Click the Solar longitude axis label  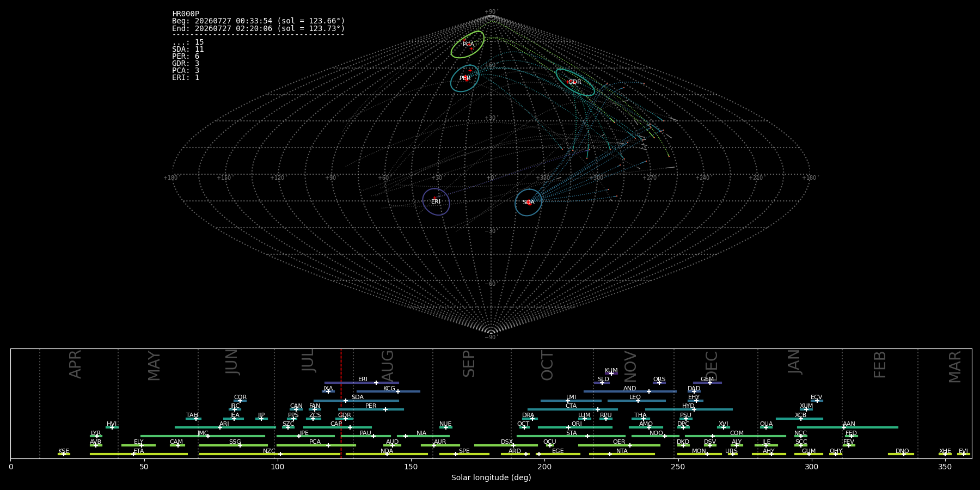pos(491,477)
